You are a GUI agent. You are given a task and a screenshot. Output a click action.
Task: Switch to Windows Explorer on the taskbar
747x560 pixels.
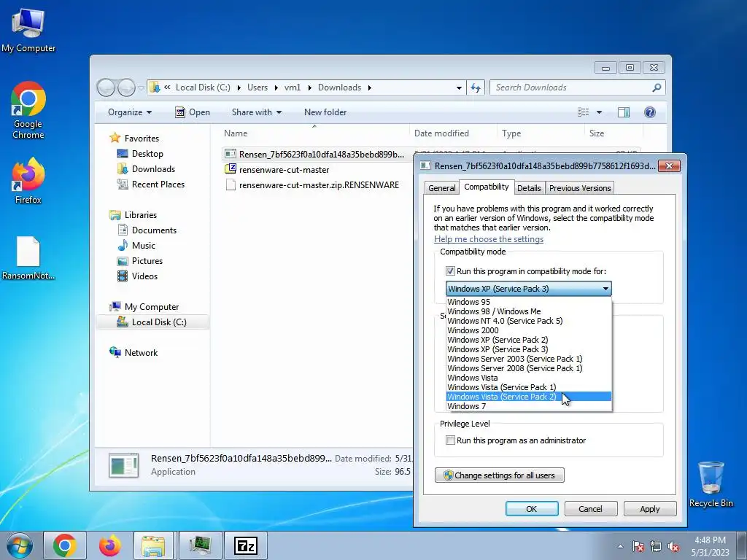[153, 545]
